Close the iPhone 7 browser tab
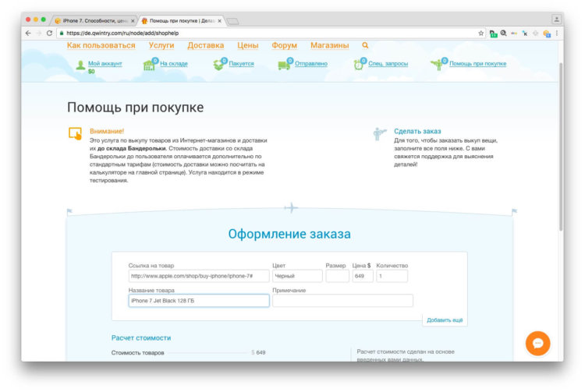This screenshot has width=585, height=392. coord(133,21)
